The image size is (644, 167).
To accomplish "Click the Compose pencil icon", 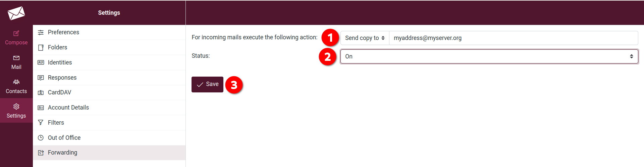I will pos(16,33).
